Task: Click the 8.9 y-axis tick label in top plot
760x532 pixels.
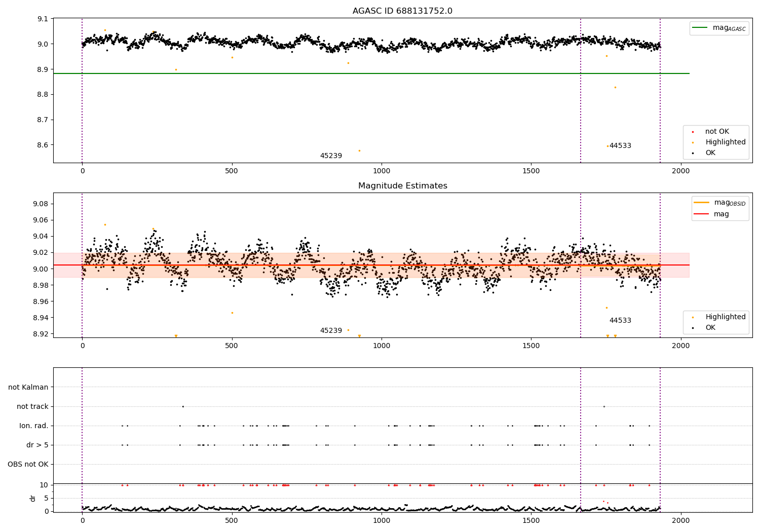Action: 43,69
